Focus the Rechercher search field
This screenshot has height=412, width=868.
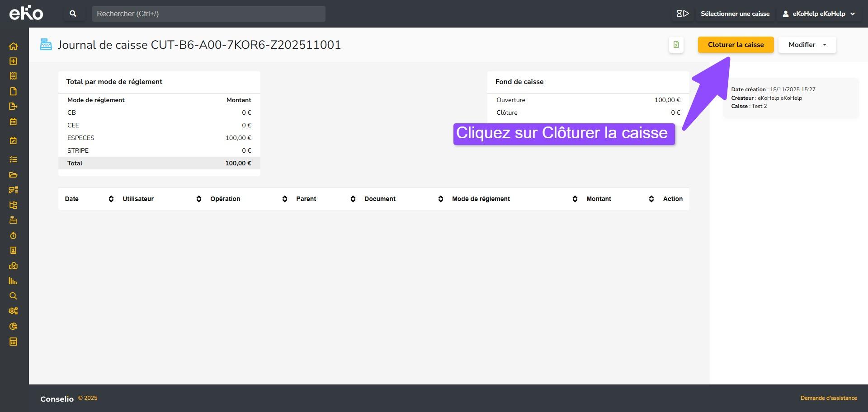tap(208, 14)
